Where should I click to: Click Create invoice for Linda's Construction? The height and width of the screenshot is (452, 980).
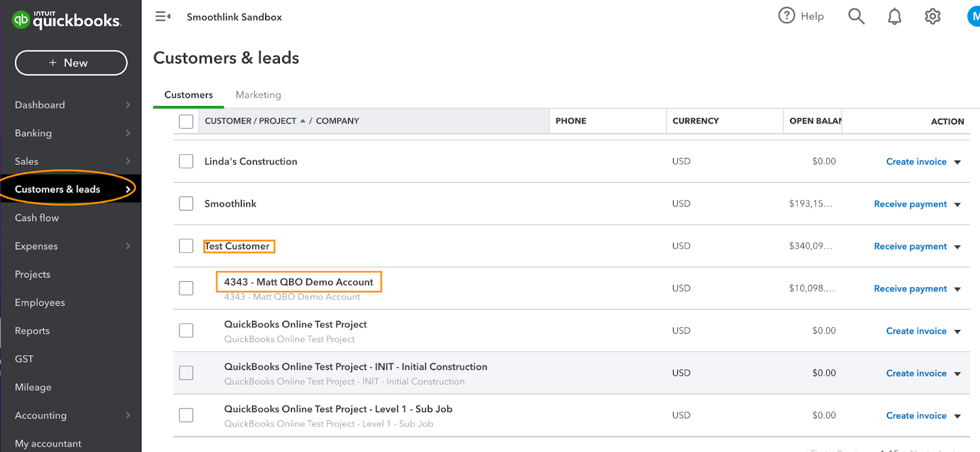click(x=916, y=162)
